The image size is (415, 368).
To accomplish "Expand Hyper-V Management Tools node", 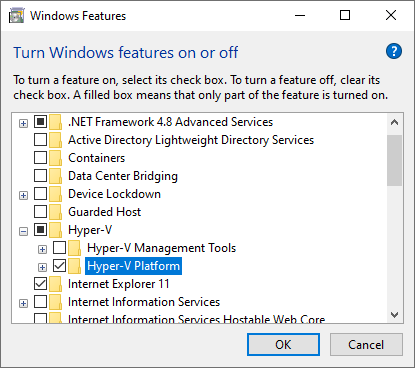I will (x=42, y=250).
